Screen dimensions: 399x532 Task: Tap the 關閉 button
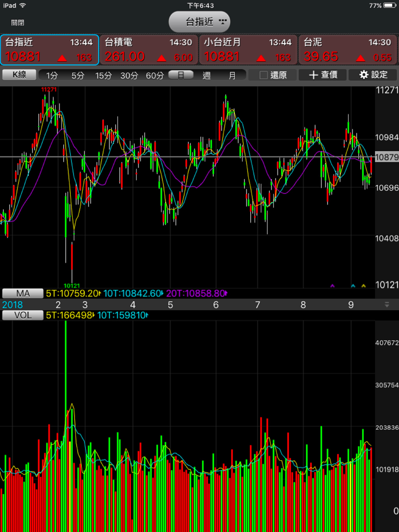(x=18, y=23)
